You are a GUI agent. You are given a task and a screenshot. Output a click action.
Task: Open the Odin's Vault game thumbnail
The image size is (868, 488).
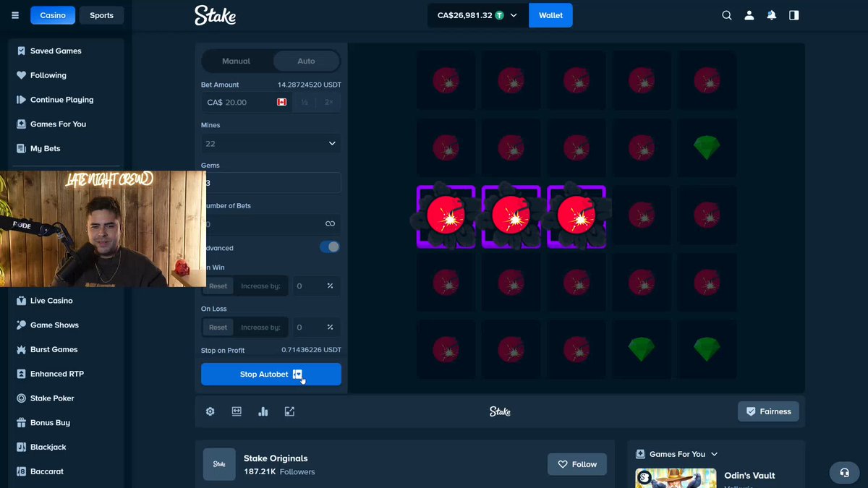click(676, 479)
